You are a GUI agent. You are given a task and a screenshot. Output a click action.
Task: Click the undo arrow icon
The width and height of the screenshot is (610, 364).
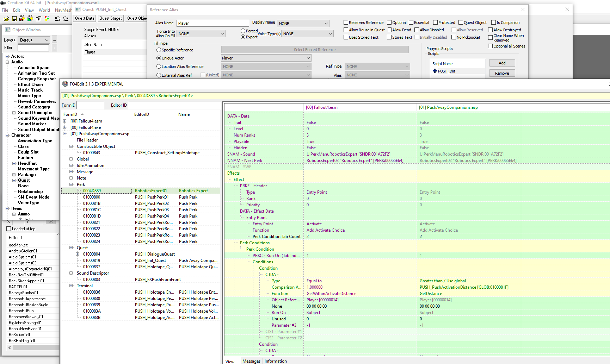(x=57, y=18)
